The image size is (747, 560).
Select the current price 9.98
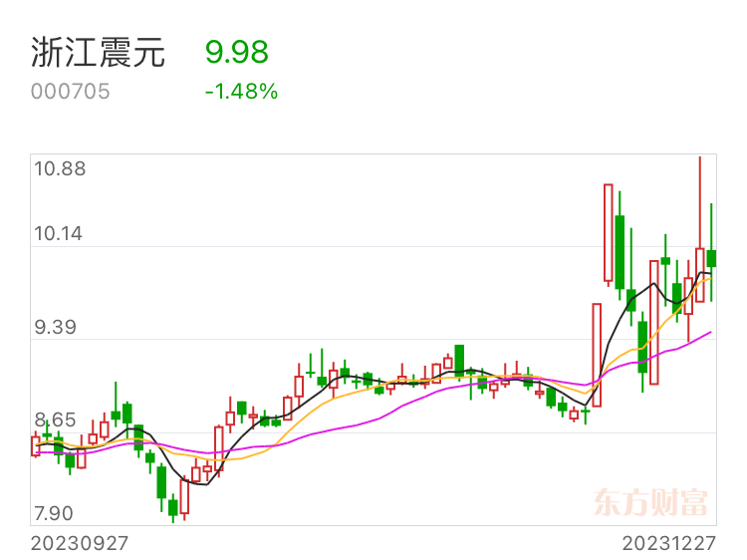tap(237, 52)
